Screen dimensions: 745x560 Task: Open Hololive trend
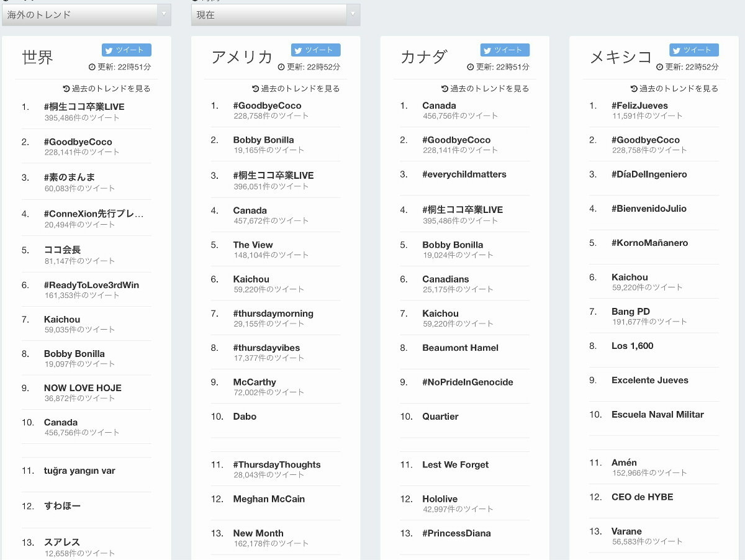point(440,499)
